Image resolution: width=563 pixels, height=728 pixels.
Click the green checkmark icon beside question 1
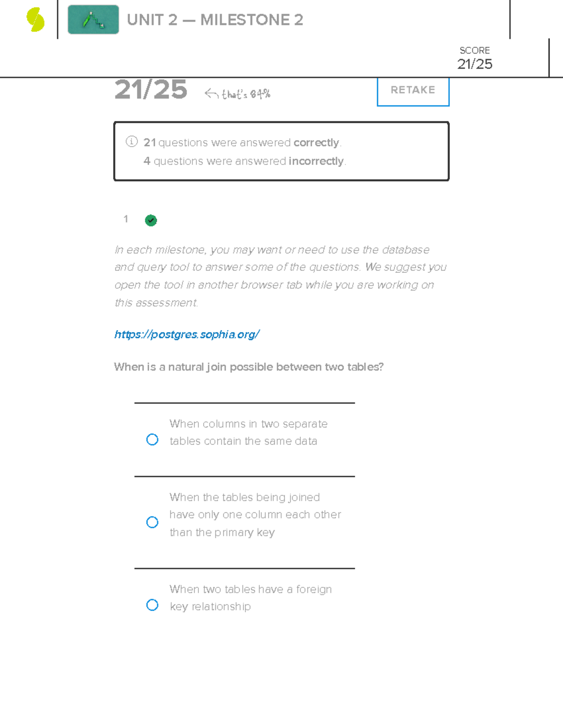[151, 220]
